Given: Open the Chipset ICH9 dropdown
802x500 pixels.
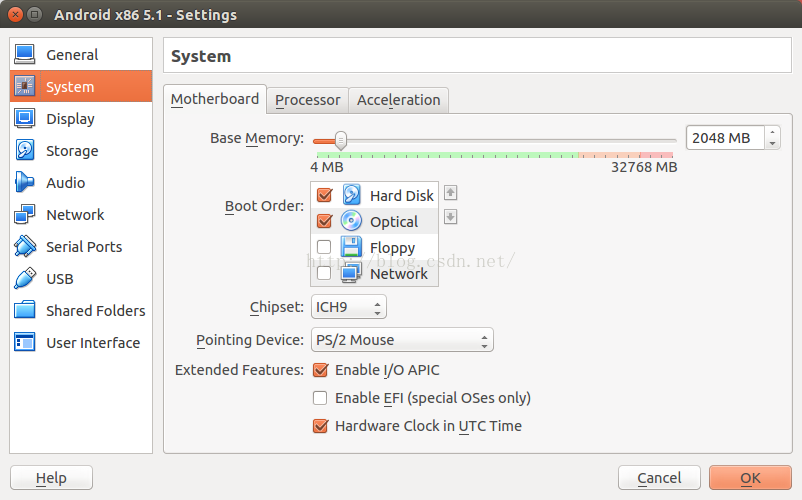Looking at the screenshot, I should click(x=348, y=307).
